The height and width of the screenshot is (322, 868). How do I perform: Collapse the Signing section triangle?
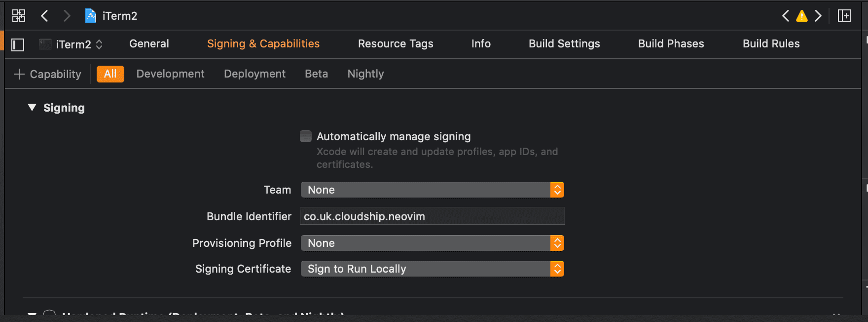point(32,108)
